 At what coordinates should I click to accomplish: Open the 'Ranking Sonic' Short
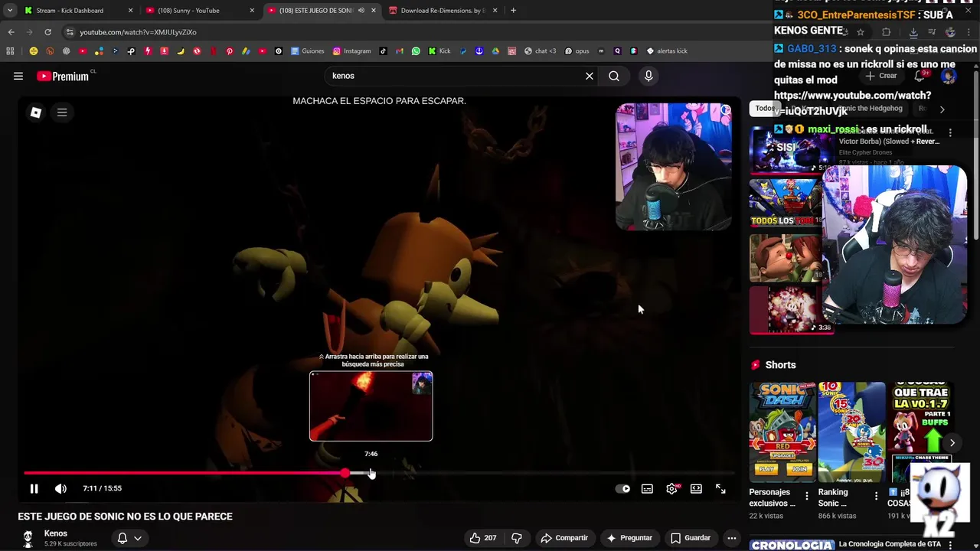click(x=851, y=432)
